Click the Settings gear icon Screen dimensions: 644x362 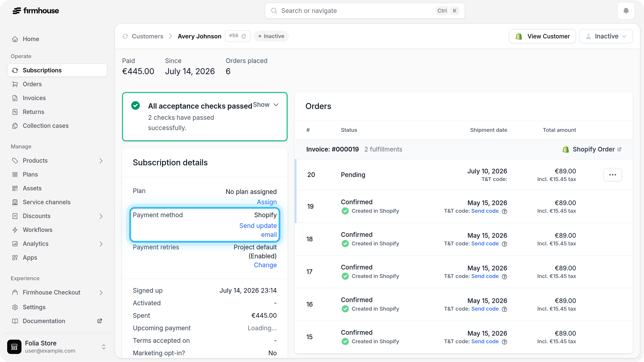(15, 307)
